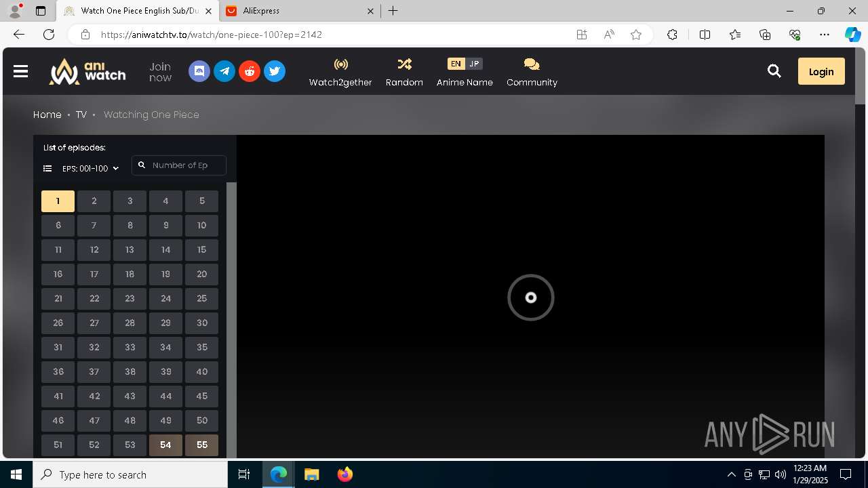
Task: Open the Settings and more menu
Action: click(825, 35)
